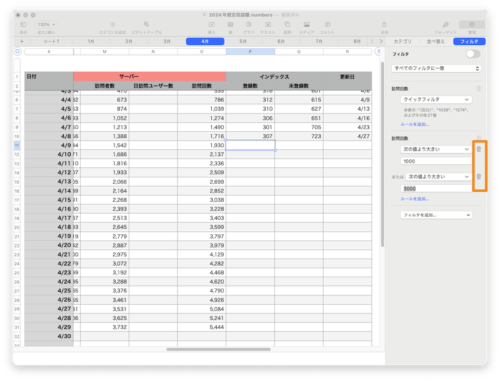Select the フィルタ inspector tab
Image resolution: width=500 pixels, height=381 pixels.
(x=469, y=41)
